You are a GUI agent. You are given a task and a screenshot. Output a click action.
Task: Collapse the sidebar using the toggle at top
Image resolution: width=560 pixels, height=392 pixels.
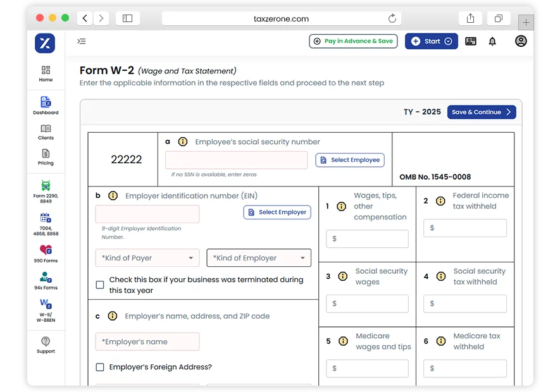click(x=81, y=40)
